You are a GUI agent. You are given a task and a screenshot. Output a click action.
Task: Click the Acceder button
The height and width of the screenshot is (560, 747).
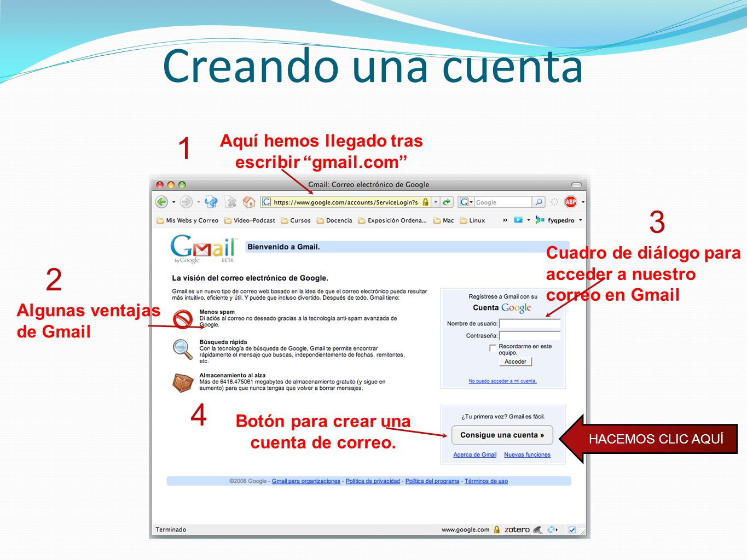[x=516, y=361]
